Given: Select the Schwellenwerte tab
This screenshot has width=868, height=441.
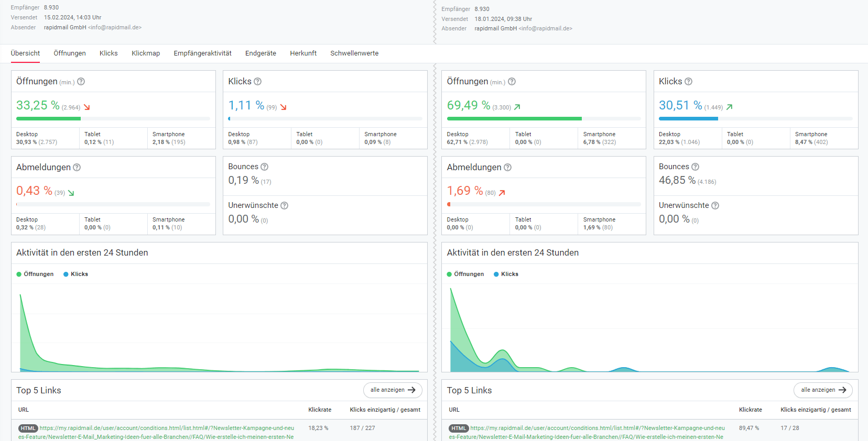Looking at the screenshot, I should (354, 53).
